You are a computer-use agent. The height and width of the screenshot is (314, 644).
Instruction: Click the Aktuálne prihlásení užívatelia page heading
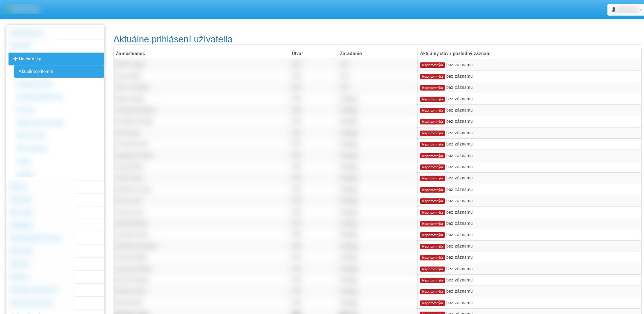(x=173, y=39)
